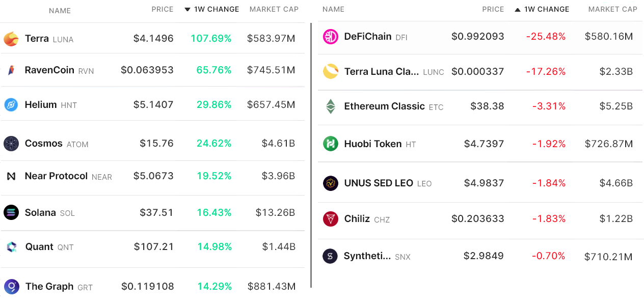Click the Chiliz red icon

coord(331,219)
